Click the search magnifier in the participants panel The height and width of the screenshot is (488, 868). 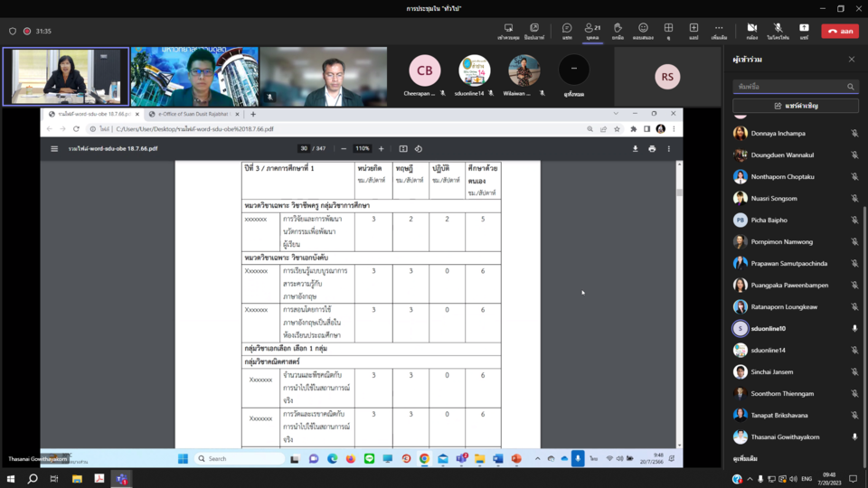[850, 87]
